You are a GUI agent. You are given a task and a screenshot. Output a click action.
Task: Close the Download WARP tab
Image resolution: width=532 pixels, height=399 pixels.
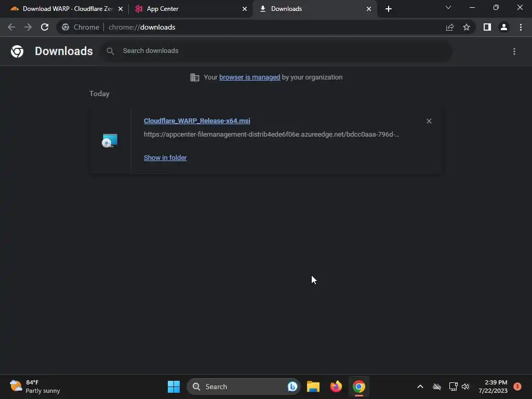coord(121,9)
